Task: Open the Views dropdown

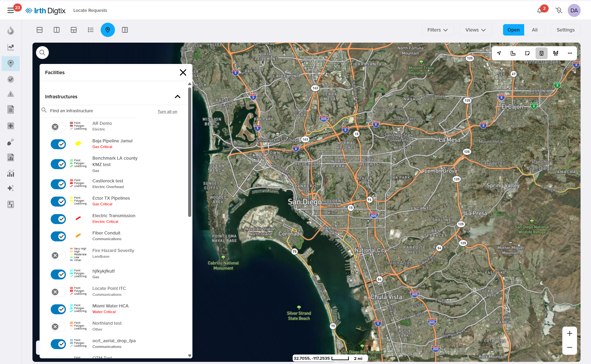Action: pos(475,30)
